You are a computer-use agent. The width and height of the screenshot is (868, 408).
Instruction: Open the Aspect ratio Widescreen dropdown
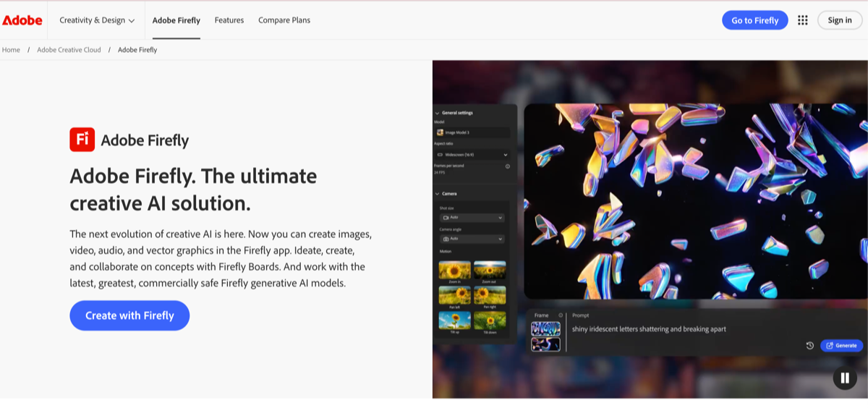point(472,155)
